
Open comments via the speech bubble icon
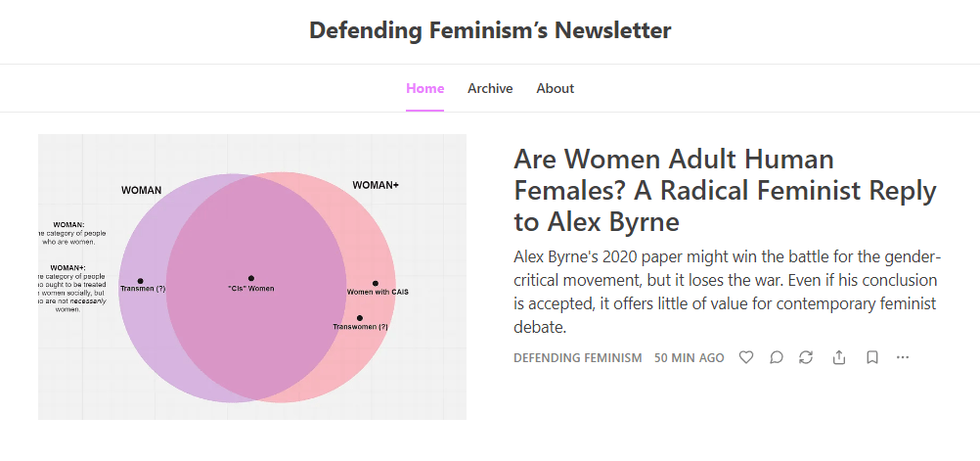click(777, 357)
